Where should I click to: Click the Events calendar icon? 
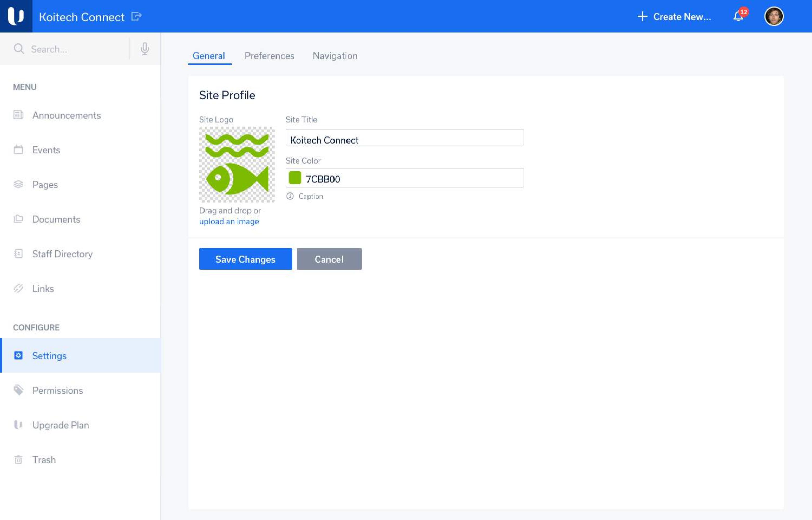[x=18, y=149]
